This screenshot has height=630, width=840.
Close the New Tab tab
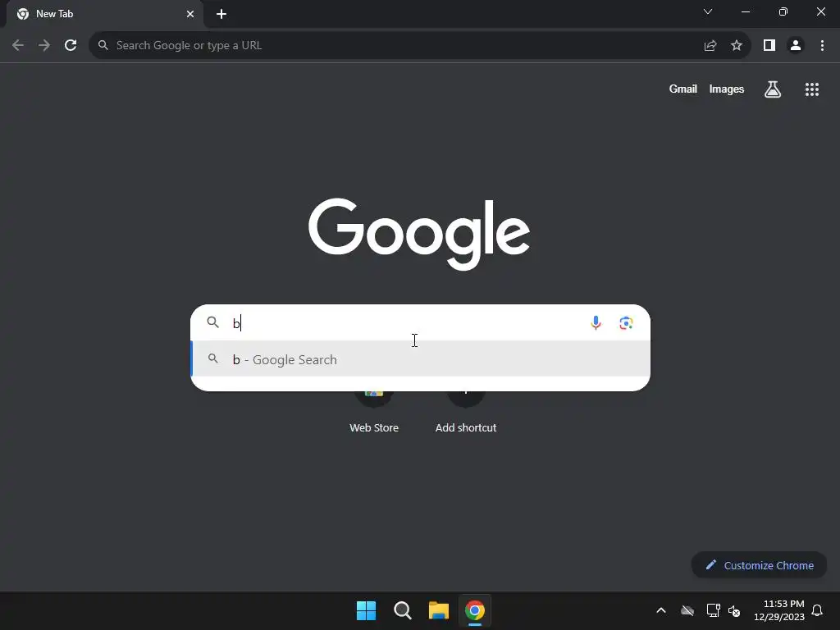pyautogui.click(x=190, y=14)
